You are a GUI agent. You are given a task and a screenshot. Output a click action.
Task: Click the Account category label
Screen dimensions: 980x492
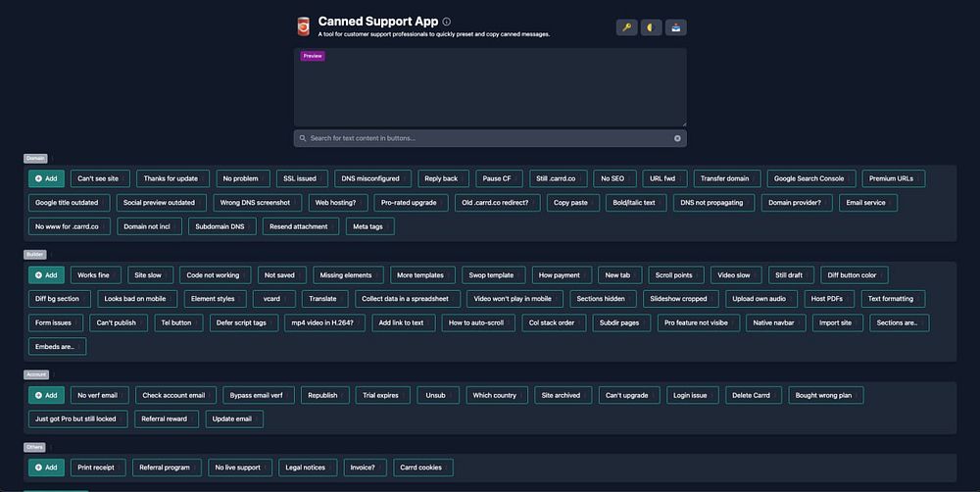coord(36,374)
